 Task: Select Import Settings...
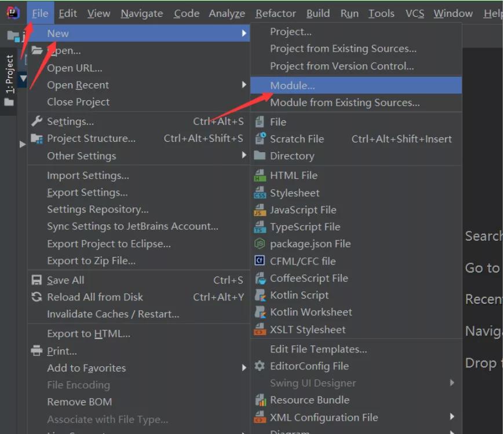138,175
